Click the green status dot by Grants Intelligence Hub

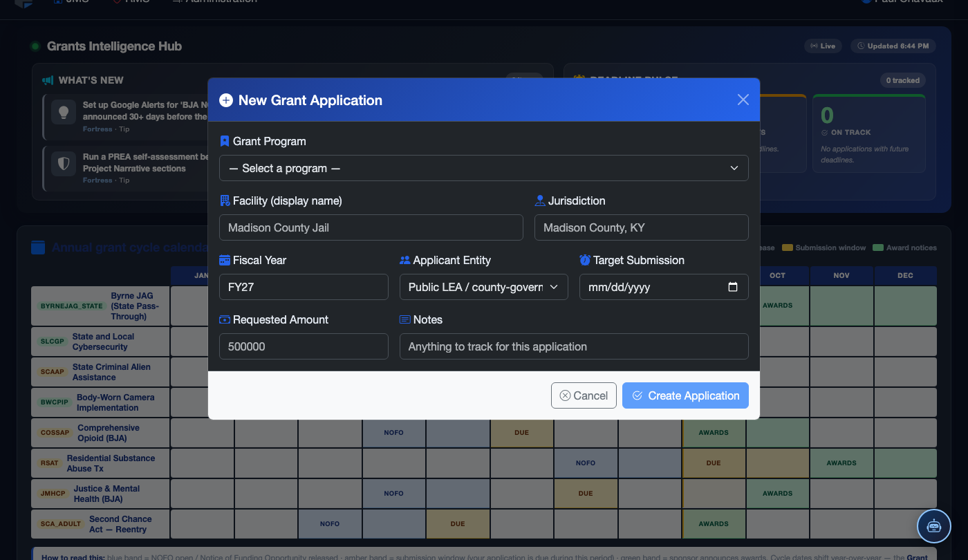tap(35, 46)
